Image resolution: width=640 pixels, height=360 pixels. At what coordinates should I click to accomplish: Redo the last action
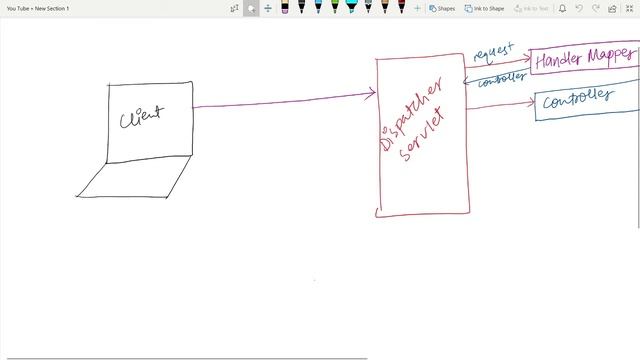[x=596, y=8]
